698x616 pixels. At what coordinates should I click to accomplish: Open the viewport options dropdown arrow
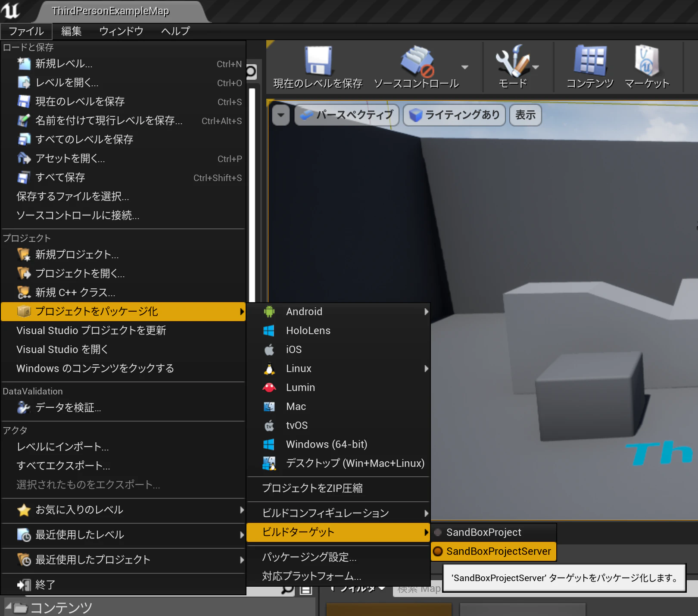point(281,115)
